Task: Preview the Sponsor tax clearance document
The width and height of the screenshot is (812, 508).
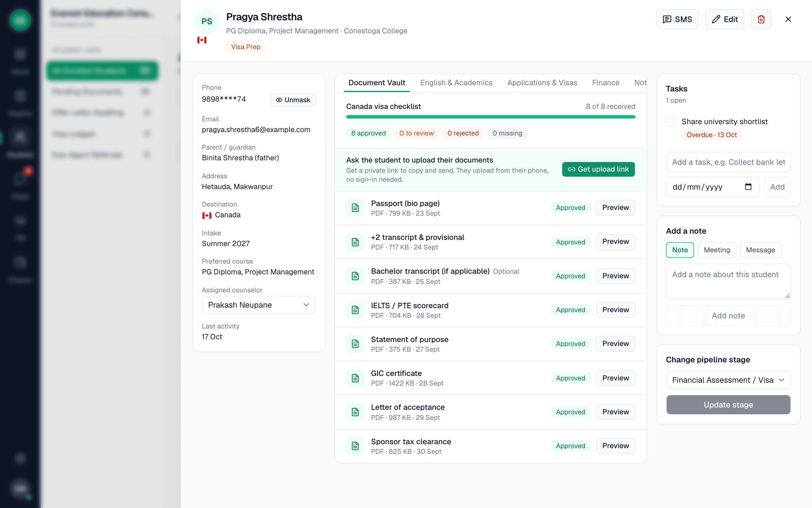Action: pos(615,446)
